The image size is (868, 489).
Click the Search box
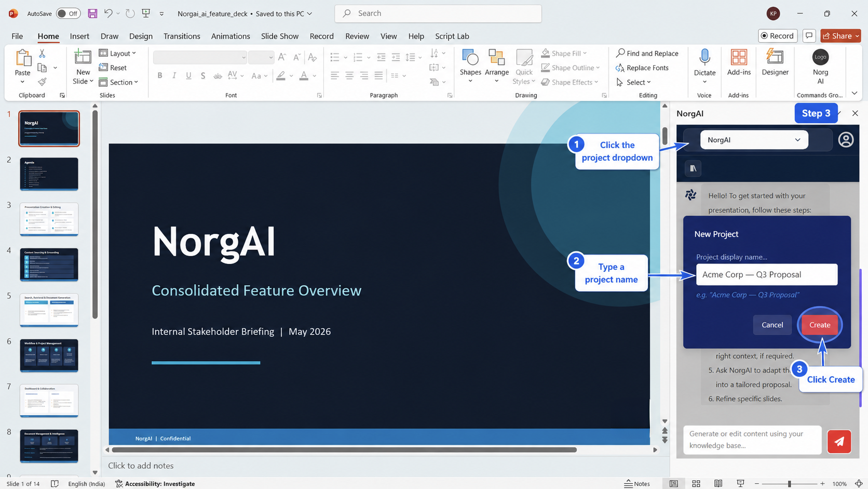point(438,14)
